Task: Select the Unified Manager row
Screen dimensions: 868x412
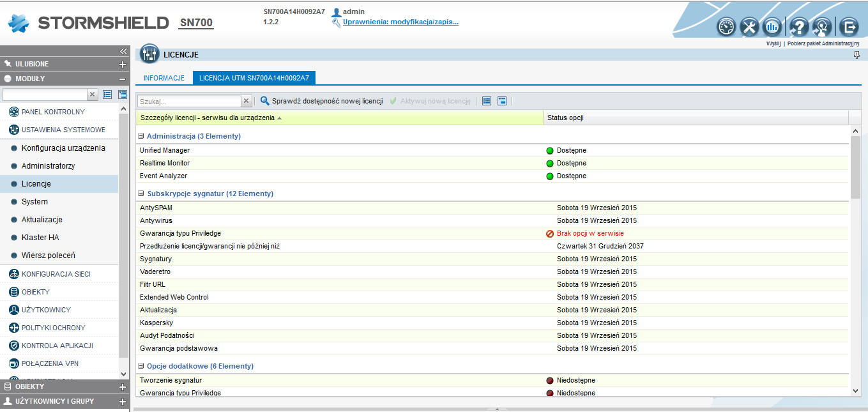Action: pos(493,151)
